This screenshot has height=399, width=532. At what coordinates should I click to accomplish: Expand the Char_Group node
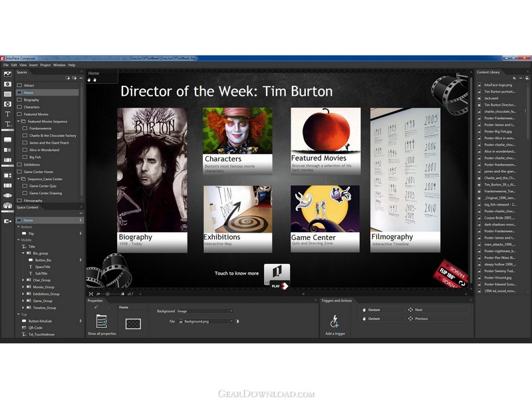[23, 280]
